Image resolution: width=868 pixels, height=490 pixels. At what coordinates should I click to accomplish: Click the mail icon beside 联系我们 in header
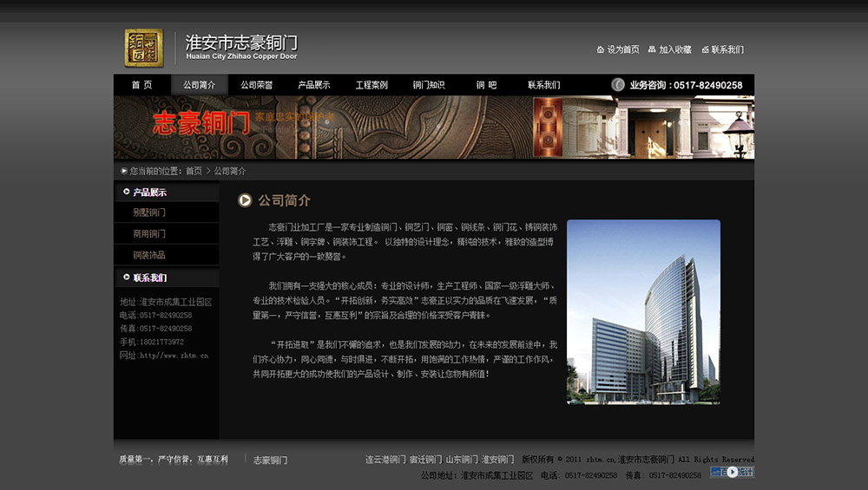coord(705,49)
